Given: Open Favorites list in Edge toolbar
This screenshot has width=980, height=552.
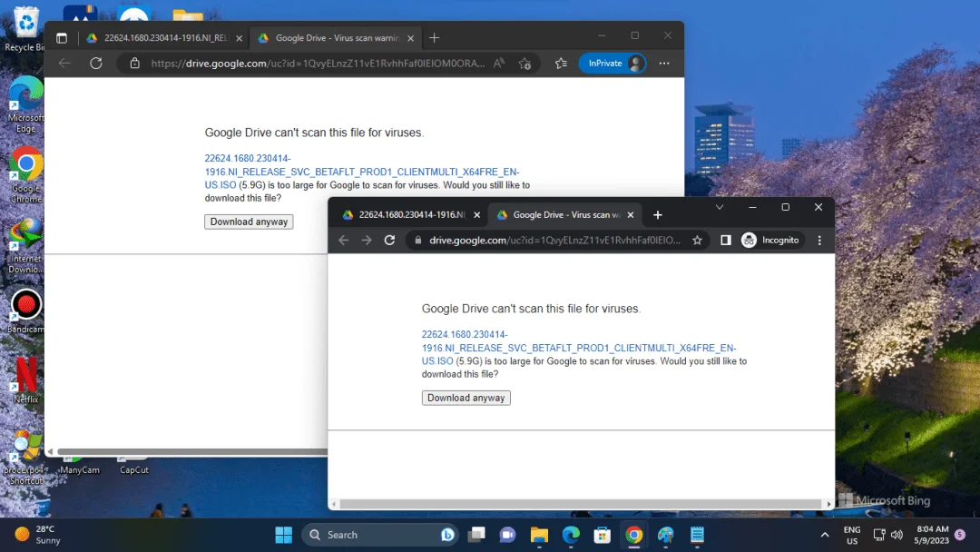Looking at the screenshot, I should pos(562,64).
